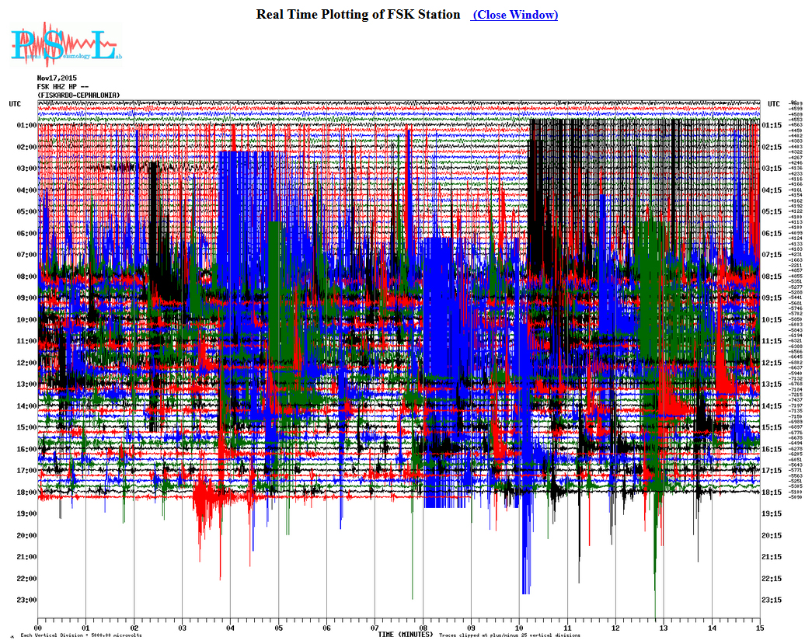Click the 23:00 time label on left axis
Image resolution: width=812 pixels, height=644 pixels.
click(x=26, y=600)
